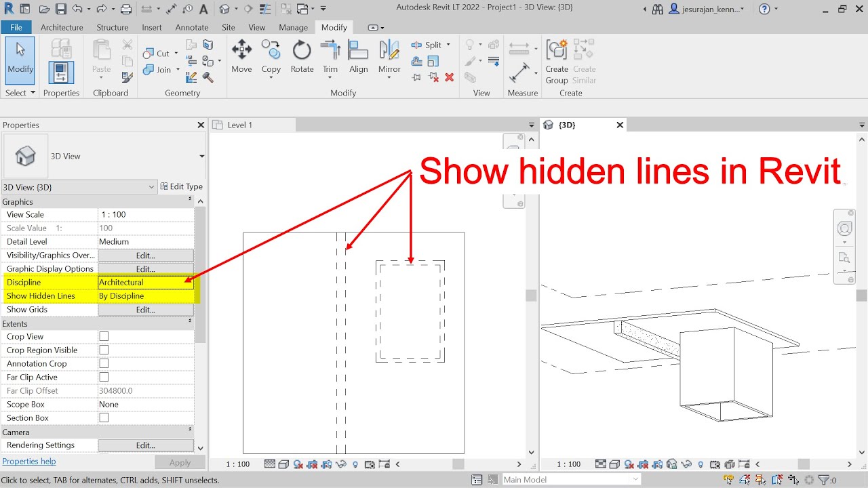Click the Scale tool icon
Viewport: 868px width, 488px height.
(x=433, y=61)
